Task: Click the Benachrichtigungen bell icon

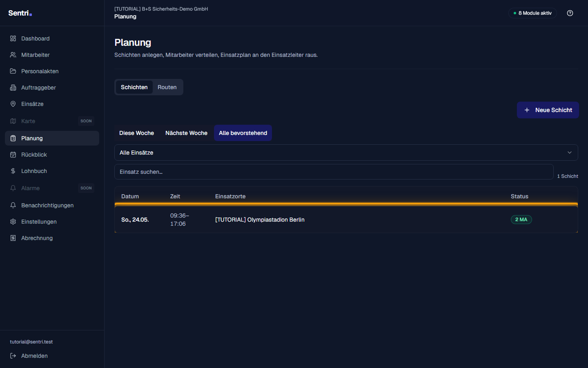Action: pos(13,205)
